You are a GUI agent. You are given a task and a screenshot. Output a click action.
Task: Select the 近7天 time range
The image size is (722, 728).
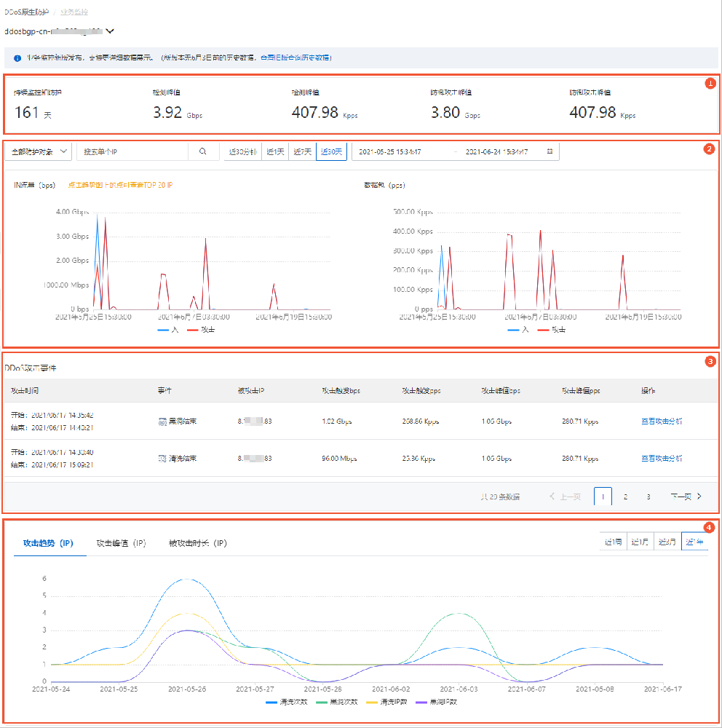click(302, 151)
